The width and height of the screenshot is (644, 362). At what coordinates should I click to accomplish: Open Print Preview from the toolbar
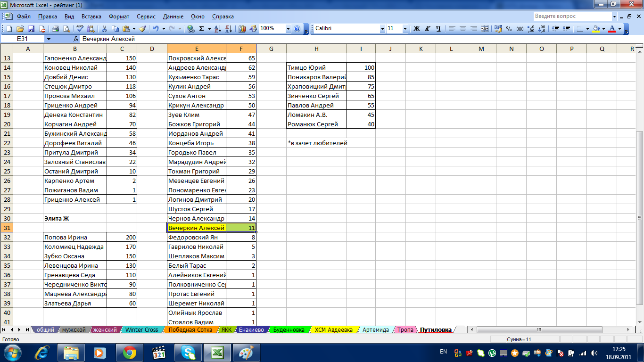pyautogui.click(x=66, y=29)
